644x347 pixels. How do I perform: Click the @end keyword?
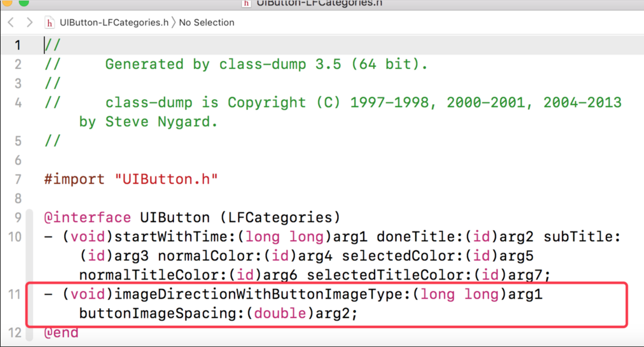(x=61, y=333)
